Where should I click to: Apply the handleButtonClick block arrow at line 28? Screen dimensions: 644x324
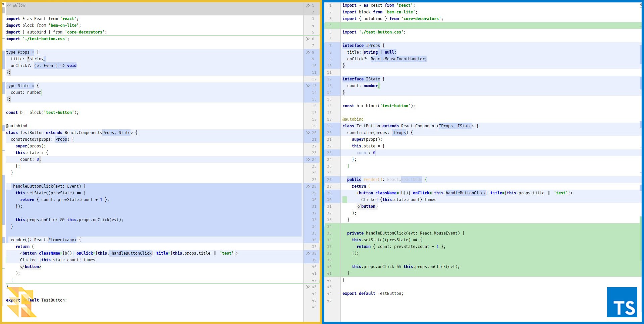coord(308,186)
